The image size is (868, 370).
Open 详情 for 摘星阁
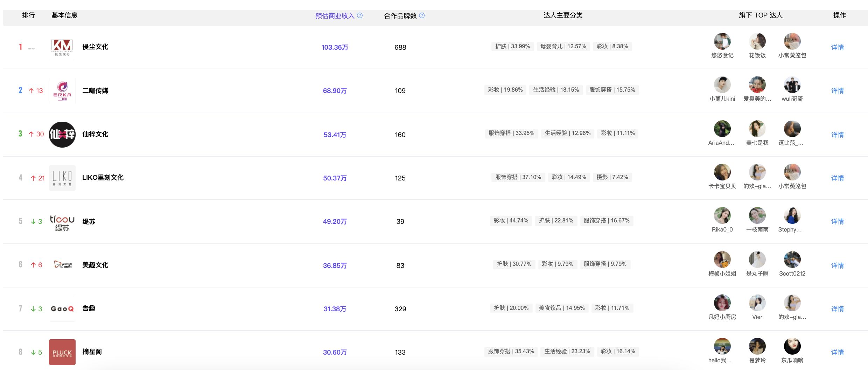[x=837, y=352]
